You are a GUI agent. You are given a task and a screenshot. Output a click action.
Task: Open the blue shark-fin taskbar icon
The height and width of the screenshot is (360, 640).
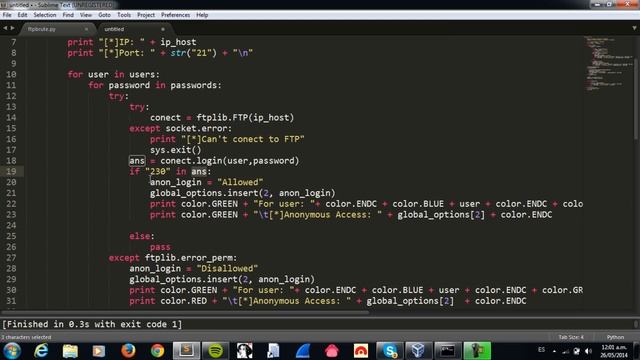point(303,351)
